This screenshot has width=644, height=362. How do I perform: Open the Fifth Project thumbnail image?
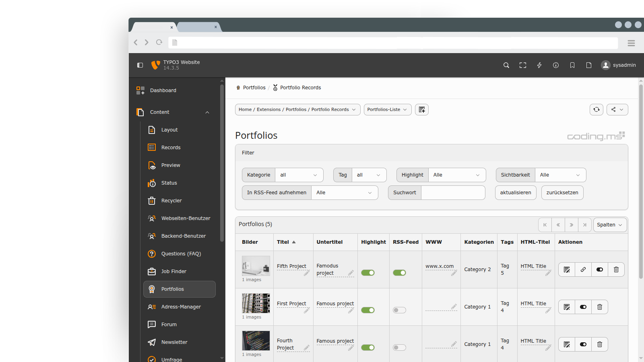tap(256, 266)
